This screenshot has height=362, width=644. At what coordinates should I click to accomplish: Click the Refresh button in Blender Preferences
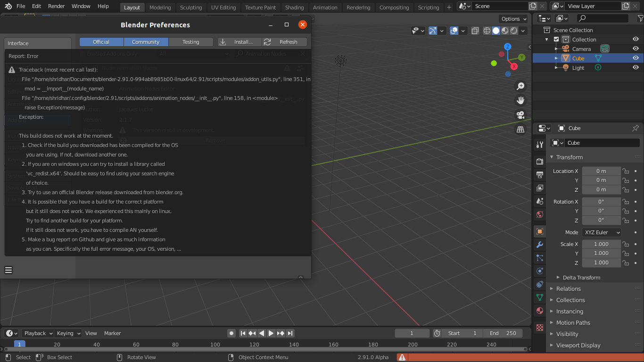pyautogui.click(x=284, y=41)
